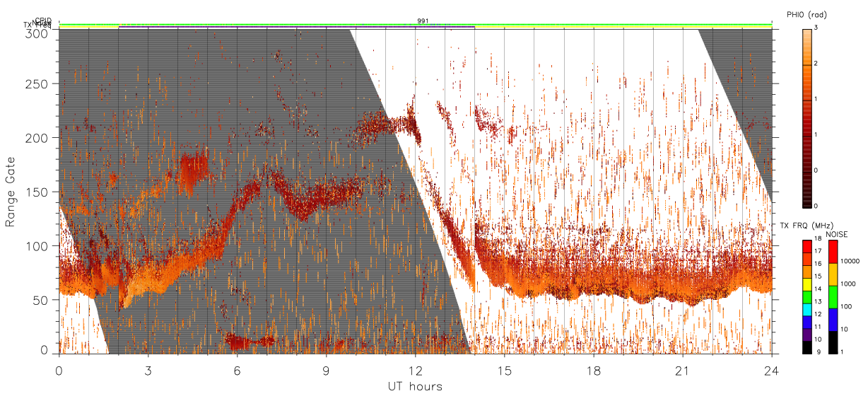Click the "10000" value on NOISE legend
The height and width of the screenshot is (401, 868).
[850, 261]
